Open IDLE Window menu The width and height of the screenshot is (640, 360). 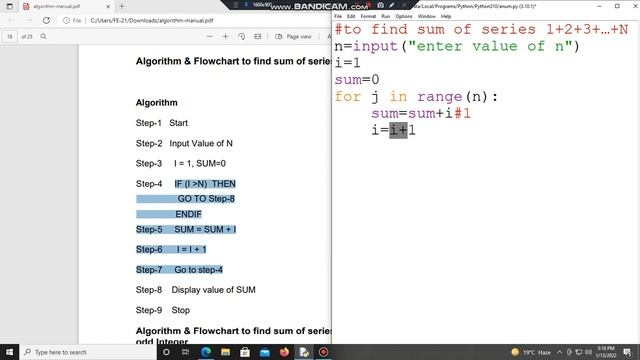[x=427, y=16]
